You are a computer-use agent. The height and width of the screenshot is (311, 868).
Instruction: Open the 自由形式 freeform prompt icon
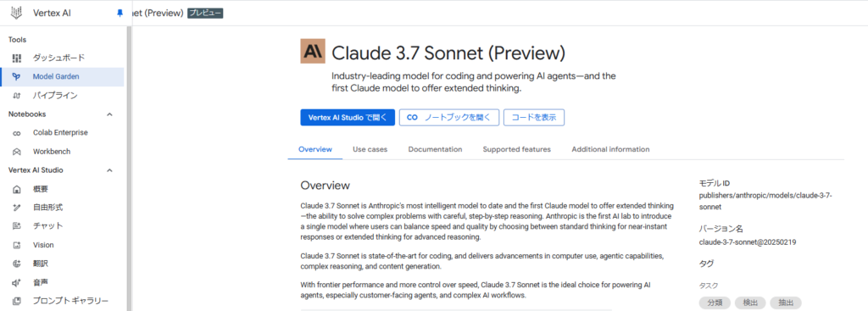(17, 208)
